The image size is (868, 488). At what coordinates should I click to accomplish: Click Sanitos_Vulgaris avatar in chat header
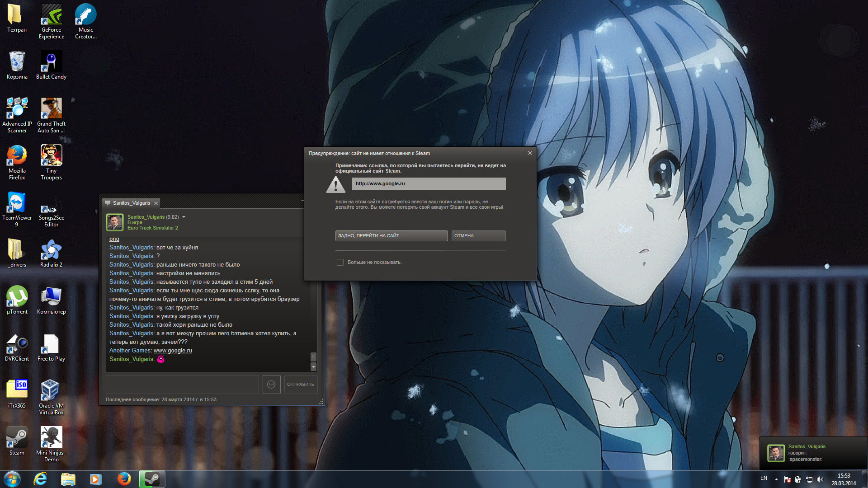tap(114, 222)
